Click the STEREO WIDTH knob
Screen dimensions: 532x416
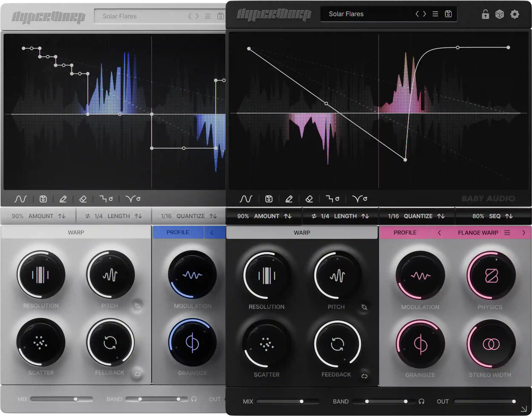coord(491,344)
